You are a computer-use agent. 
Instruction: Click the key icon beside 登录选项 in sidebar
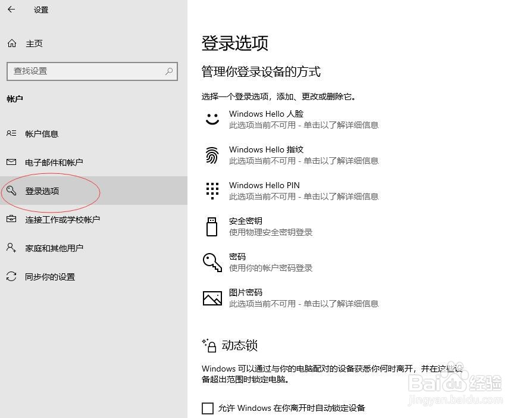pos(11,191)
